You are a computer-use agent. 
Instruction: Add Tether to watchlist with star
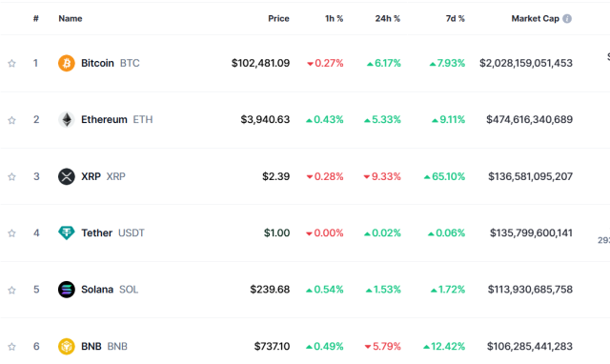point(12,233)
